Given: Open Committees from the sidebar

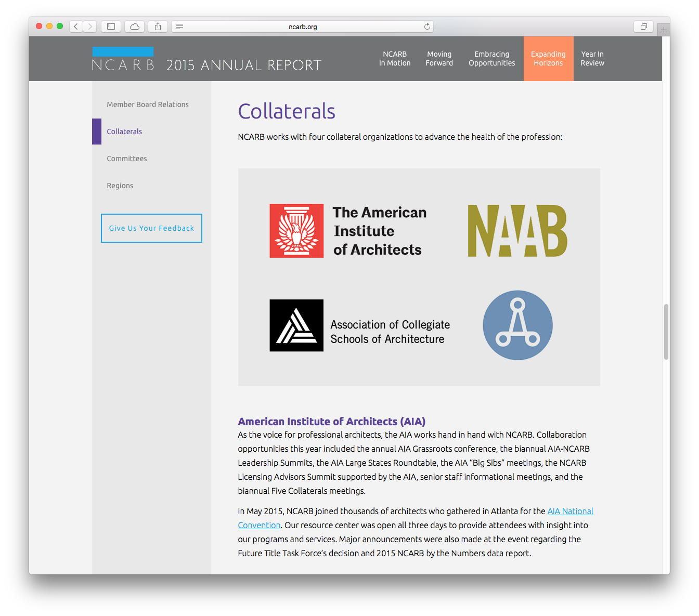Looking at the screenshot, I should coord(127,159).
